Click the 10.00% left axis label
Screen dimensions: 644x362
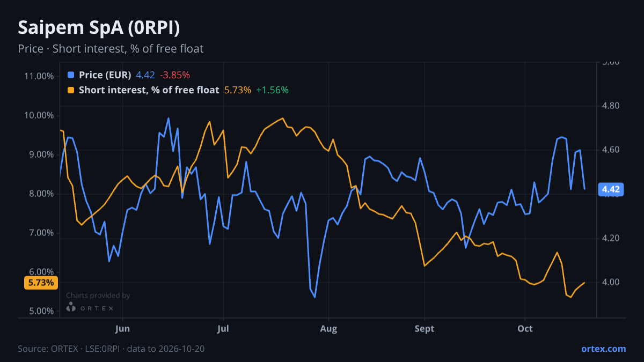[x=39, y=115]
